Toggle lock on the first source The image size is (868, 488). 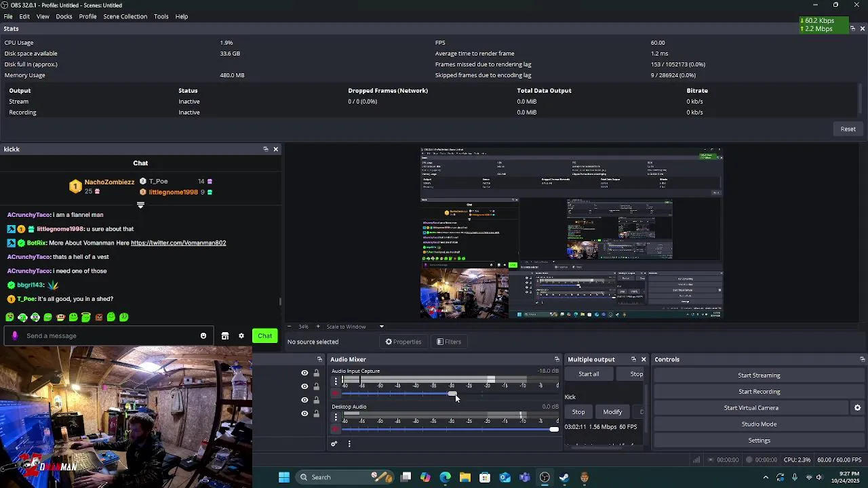pyautogui.click(x=316, y=373)
